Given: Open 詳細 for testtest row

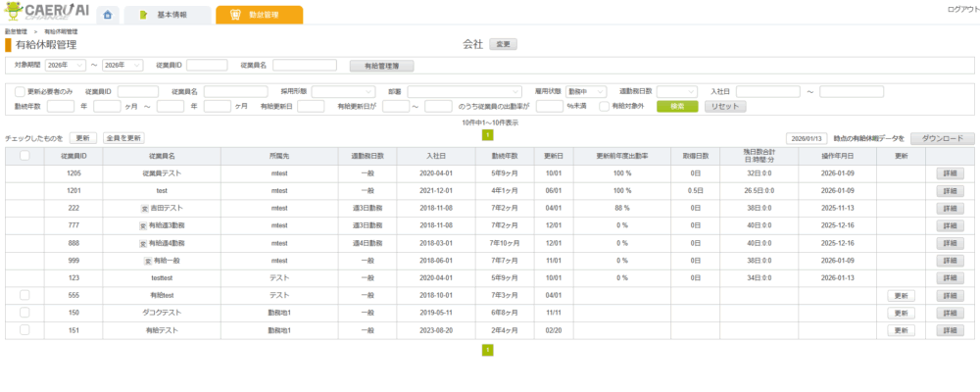Looking at the screenshot, I should (x=950, y=278).
